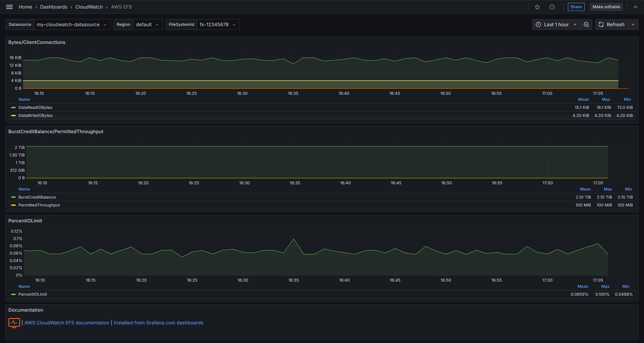This screenshot has height=343, width=644.
Task: Toggle PermittedThroughput series visibility
Action: [39, 205]
